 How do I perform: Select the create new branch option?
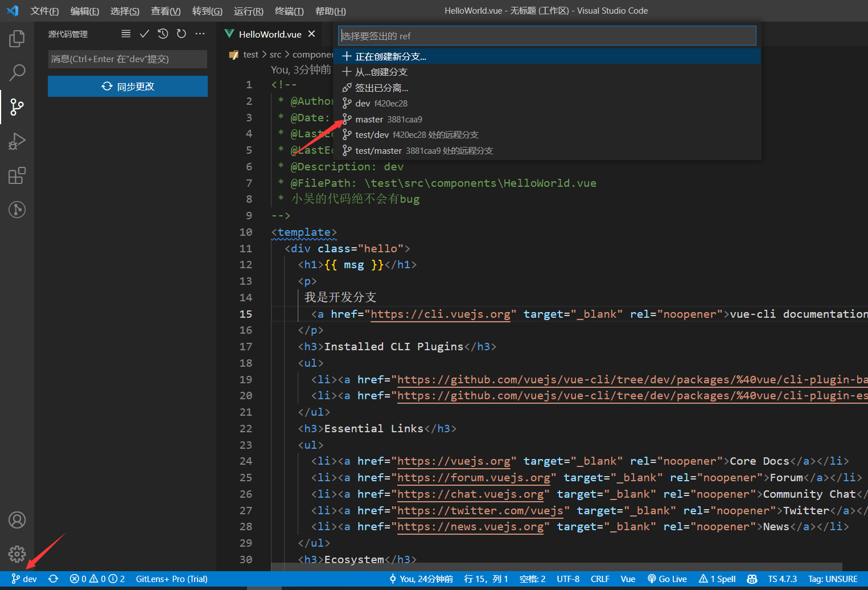coord(547,56)
